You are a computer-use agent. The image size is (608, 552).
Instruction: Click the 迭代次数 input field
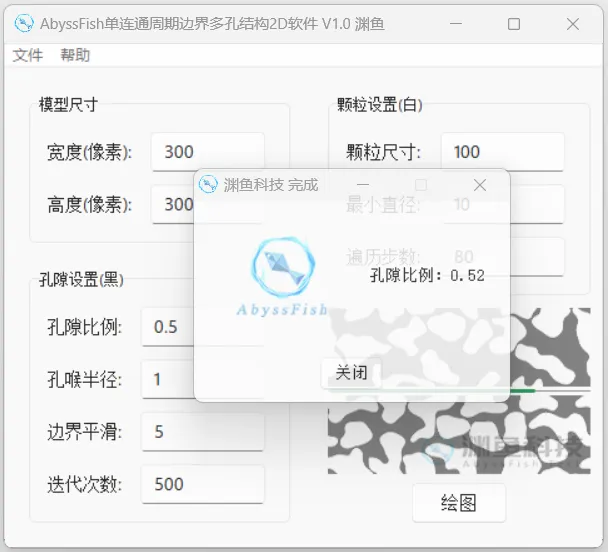pos(203,484)
